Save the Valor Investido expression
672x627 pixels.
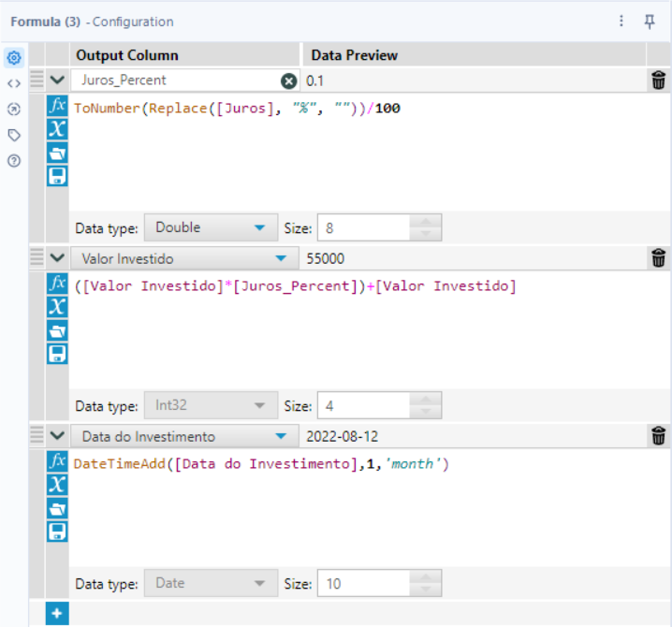click(57, 354)
